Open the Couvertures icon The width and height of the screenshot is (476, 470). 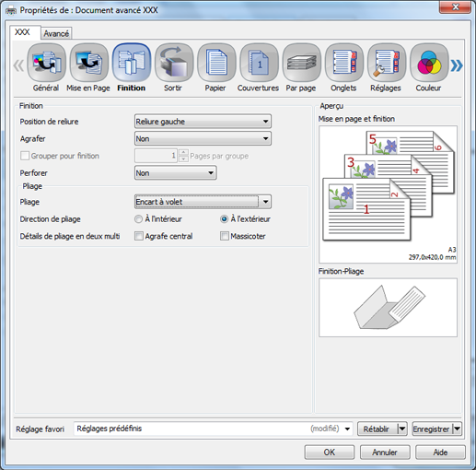click(x=259, y=63)
